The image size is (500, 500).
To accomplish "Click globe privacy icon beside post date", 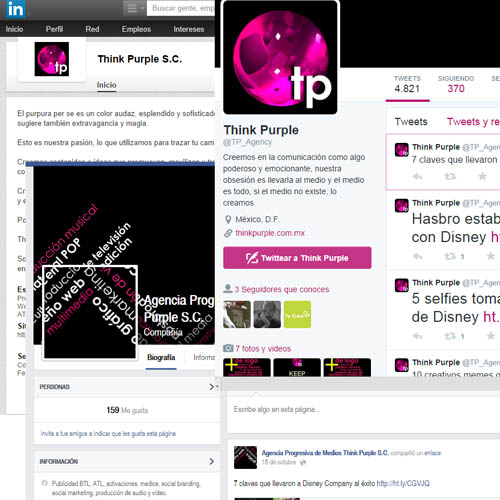I will tap(303, 462).
